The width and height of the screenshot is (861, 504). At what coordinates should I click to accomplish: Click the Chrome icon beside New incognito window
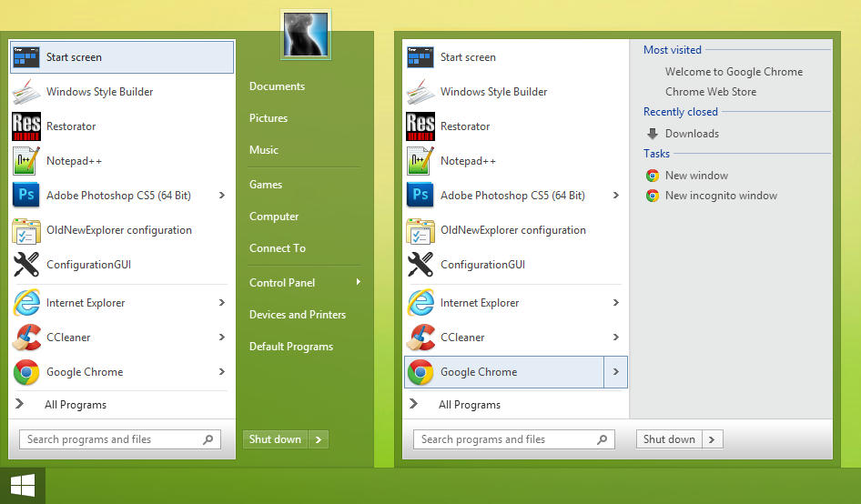pyautogui.click(x=653, y=196)
